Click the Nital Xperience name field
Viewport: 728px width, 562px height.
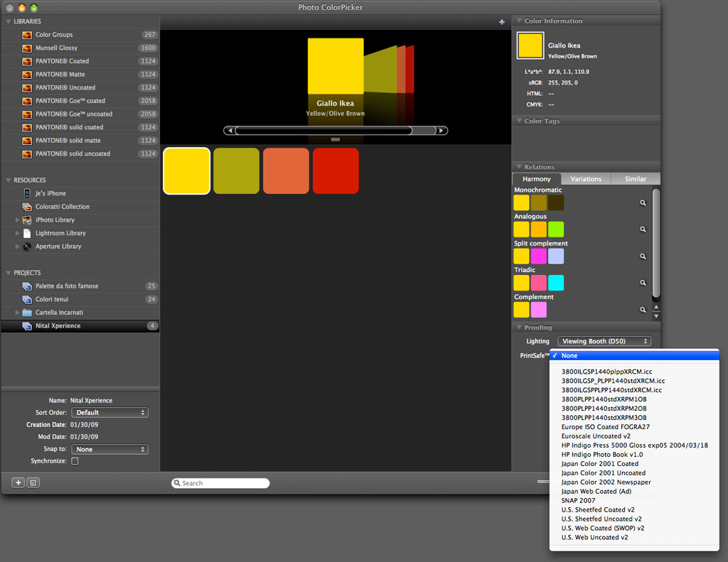tap(91, 401)
